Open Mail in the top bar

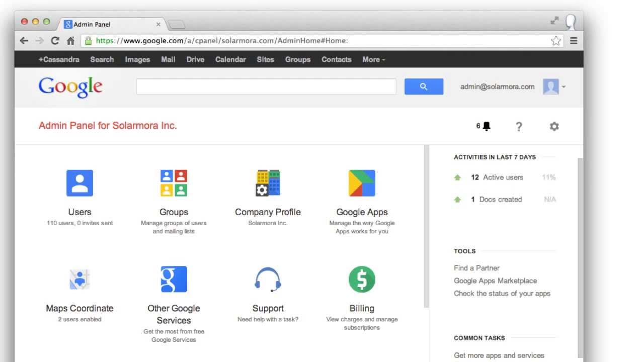tap(168, 59)
